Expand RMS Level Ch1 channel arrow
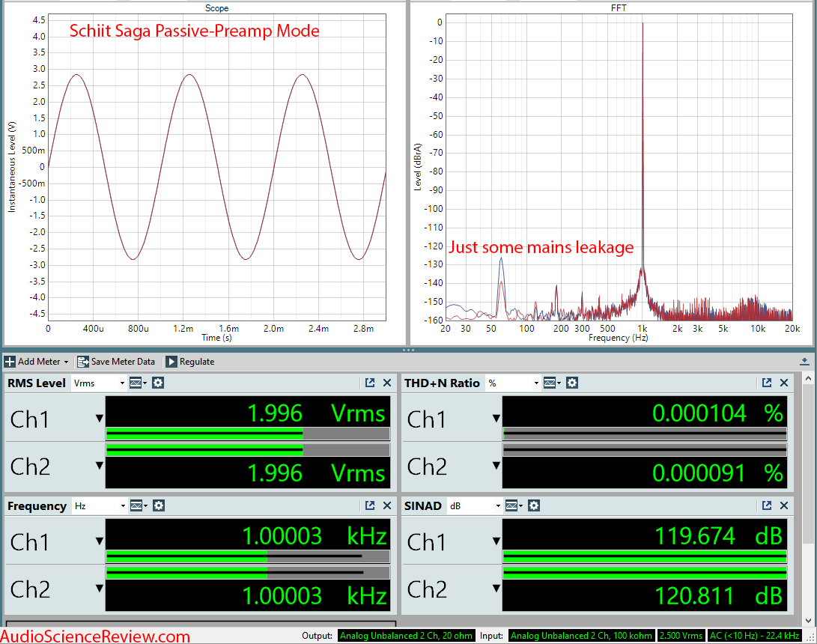 [100, 419]
